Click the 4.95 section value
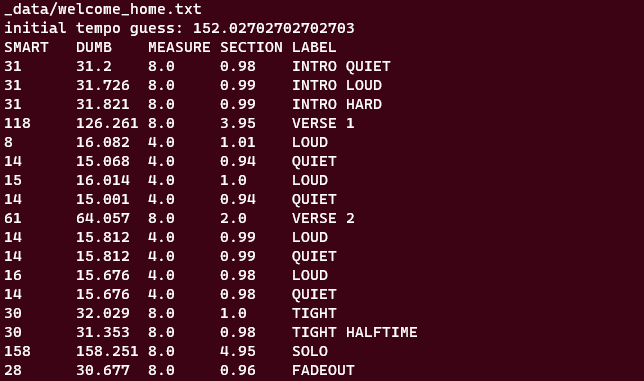 238,351
